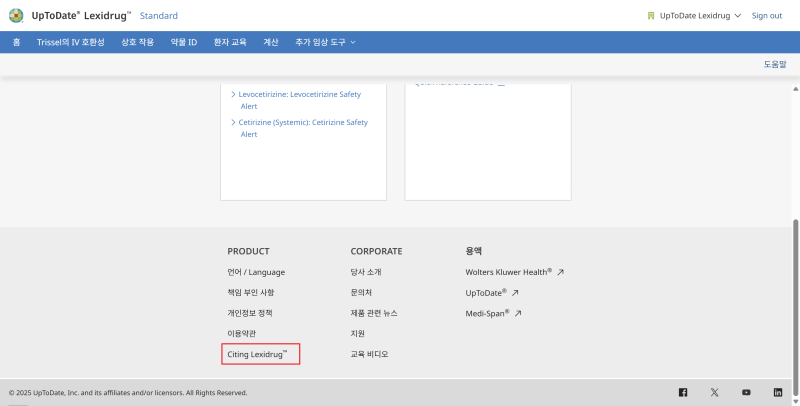The image size is (800, 406).
Task: Click the Standard edition label
Action: [159, 16]
